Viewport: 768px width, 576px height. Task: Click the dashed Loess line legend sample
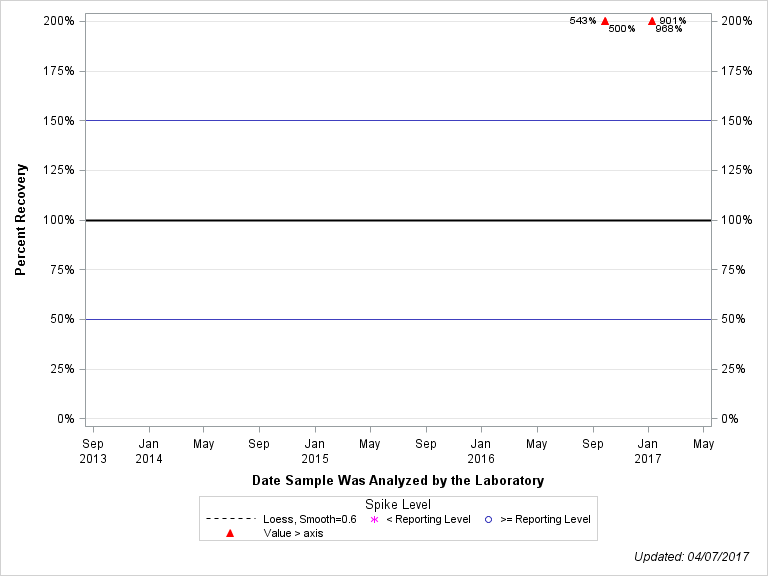click(230, 519)
